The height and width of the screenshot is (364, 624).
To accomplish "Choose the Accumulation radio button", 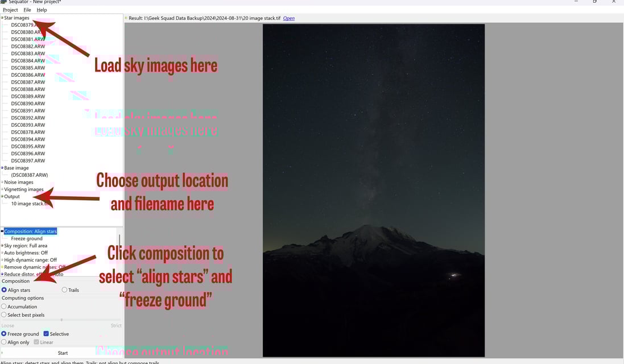I will tap(4, 307).
